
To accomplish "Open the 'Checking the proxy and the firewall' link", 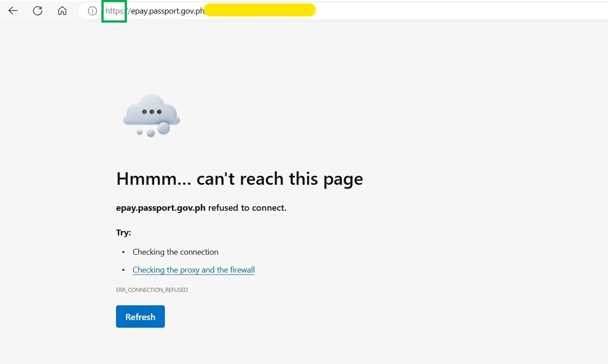I will [x=194, y=270].
